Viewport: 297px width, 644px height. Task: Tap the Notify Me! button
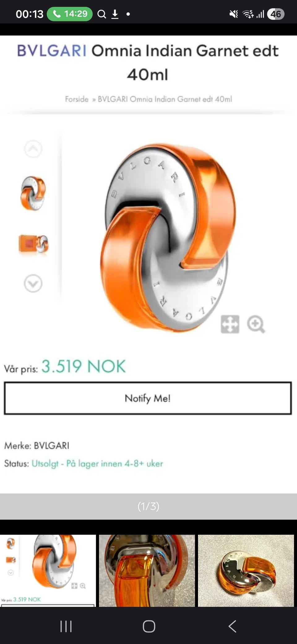click(148, 398)
